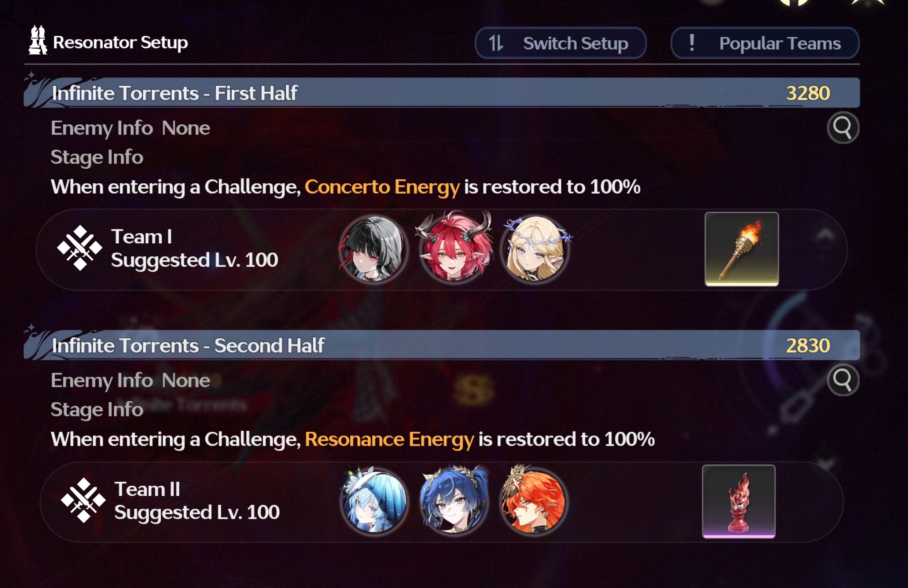
Task: Select the light-blue-haired resonator in Team II
Action: (374, 501)
